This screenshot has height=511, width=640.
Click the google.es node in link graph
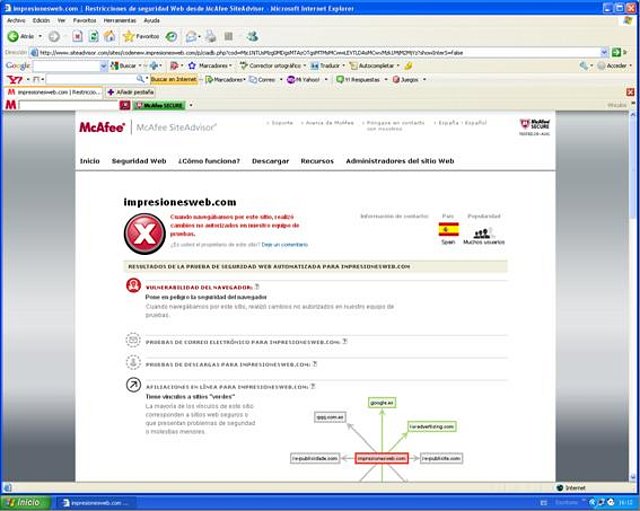382,403
